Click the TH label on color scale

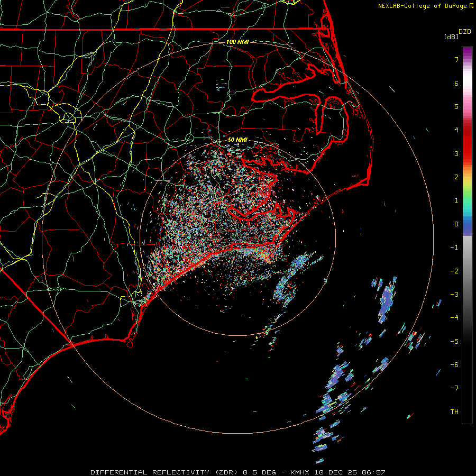point(454,412)
